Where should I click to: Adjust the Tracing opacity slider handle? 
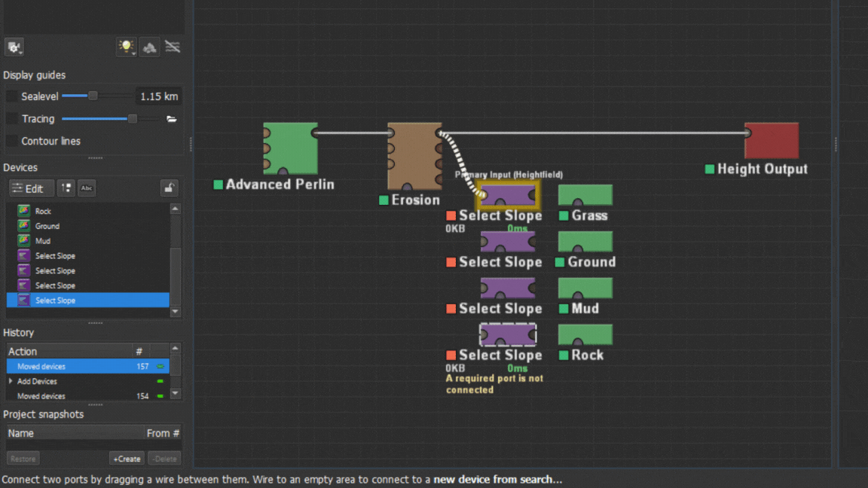click(x=133, y=118)
